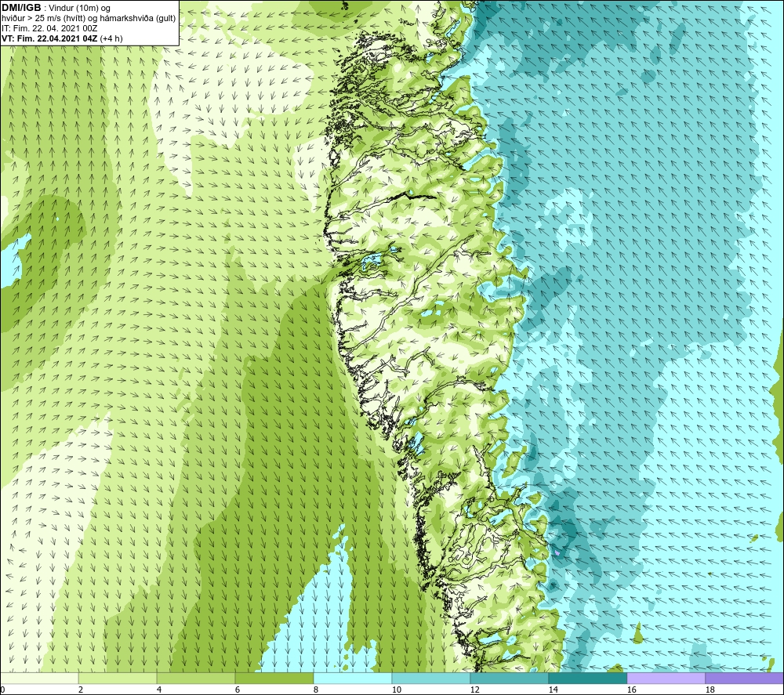Click the legend value '2'
The height and width of the screenshot is (695, 784).
81,690
